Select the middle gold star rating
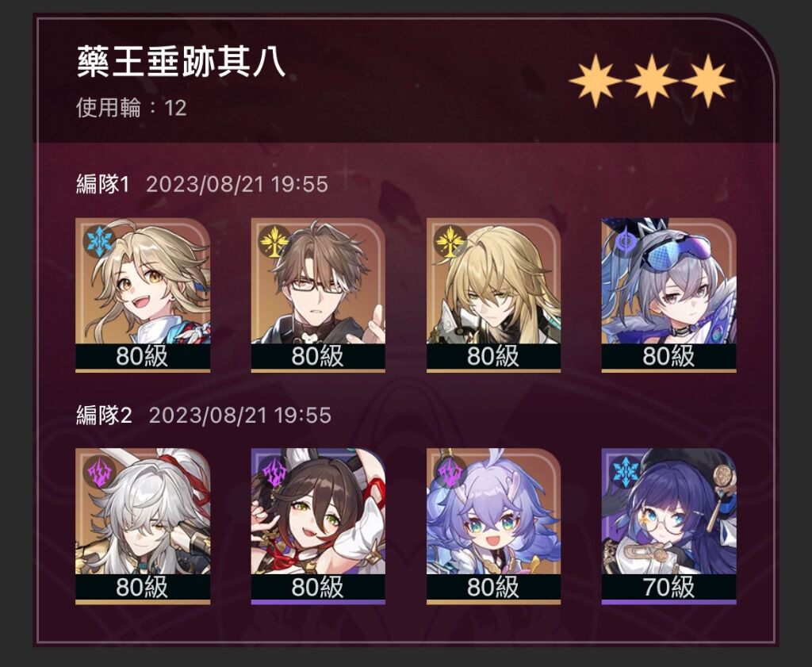This screenshot has width=812, height=667. [x=652, y=81]
